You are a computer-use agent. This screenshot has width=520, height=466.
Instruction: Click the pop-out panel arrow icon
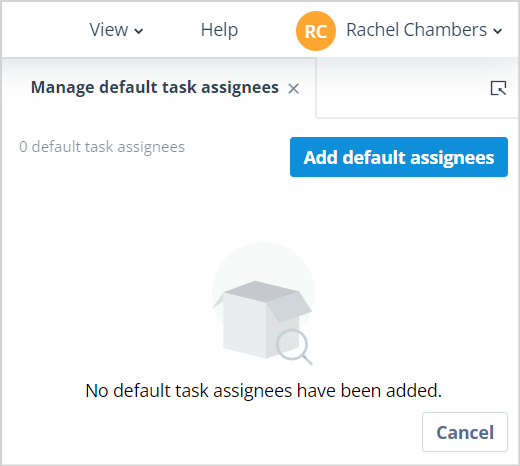click(x=499, y=88)
